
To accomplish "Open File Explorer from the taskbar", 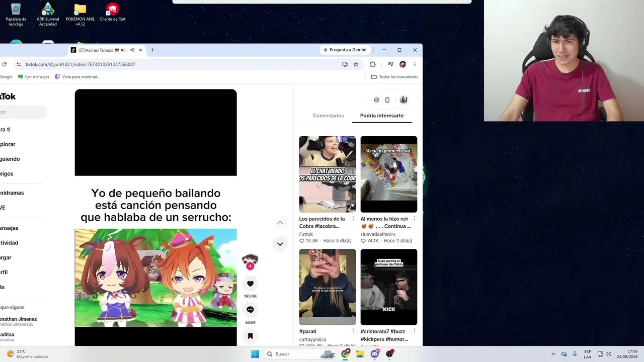I will click(360, 354).
